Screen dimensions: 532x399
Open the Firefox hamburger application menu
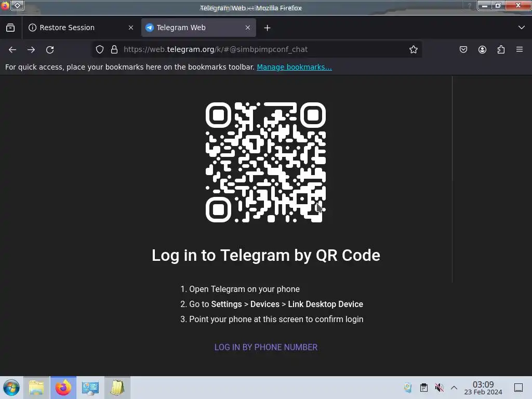pos(520,49)
